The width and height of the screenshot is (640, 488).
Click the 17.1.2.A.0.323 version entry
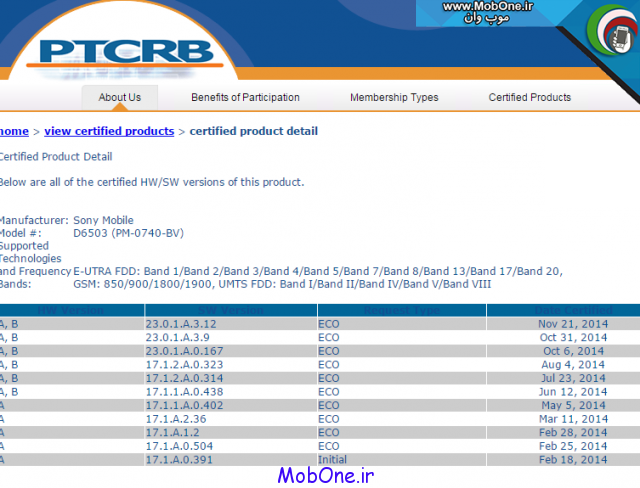click(x=185, y=365)
